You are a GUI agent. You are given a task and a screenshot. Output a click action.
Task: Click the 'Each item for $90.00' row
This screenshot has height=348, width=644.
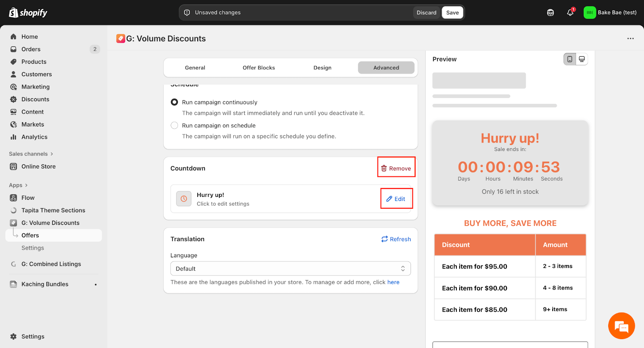510,288
